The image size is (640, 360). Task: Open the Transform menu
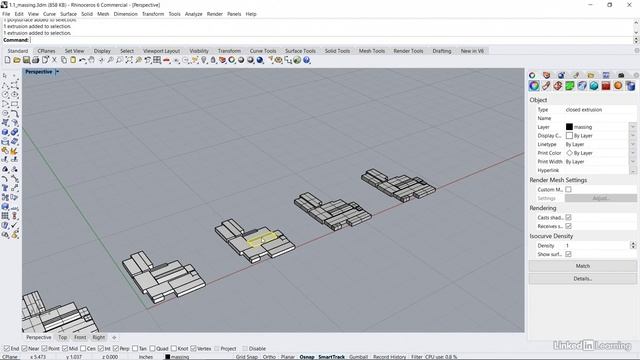[x=153, y=14]
